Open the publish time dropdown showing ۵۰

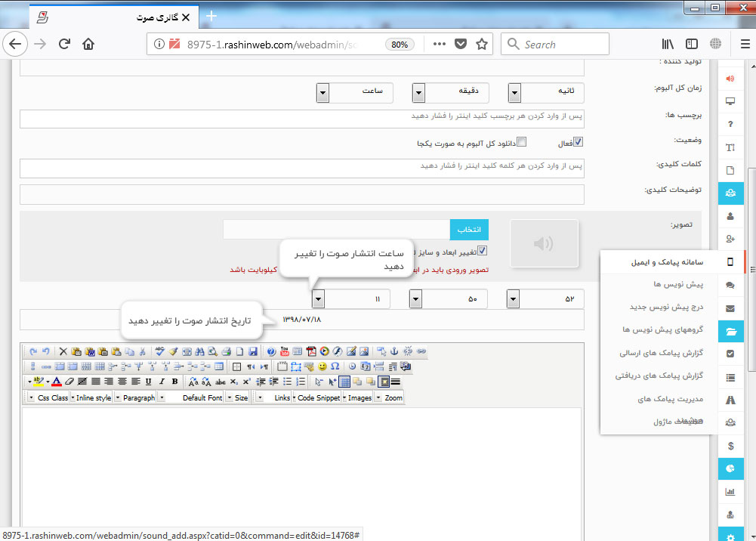(x=449, y=299)
